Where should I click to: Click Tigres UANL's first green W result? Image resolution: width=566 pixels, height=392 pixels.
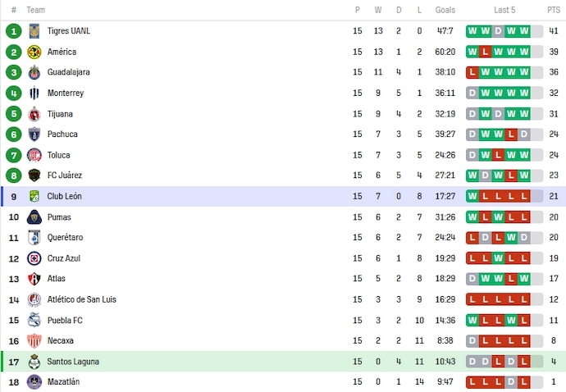coord(472,31)
